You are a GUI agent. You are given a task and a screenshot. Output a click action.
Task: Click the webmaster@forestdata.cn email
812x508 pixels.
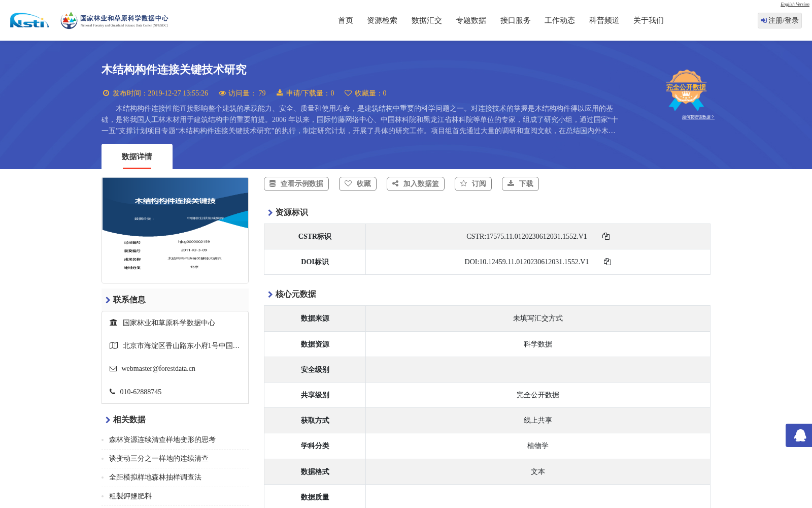click(x=158, y=369)
